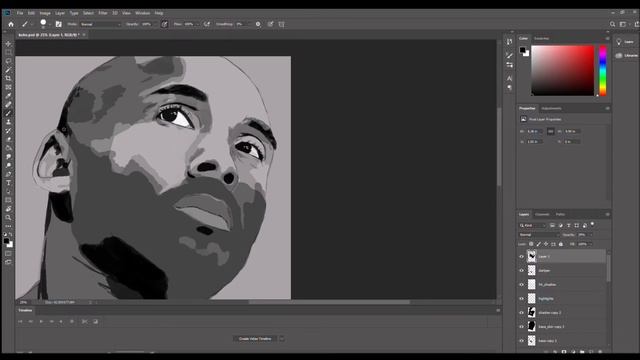
Task: Enable airbrush-style build-up icon
Action: [207, 24]
